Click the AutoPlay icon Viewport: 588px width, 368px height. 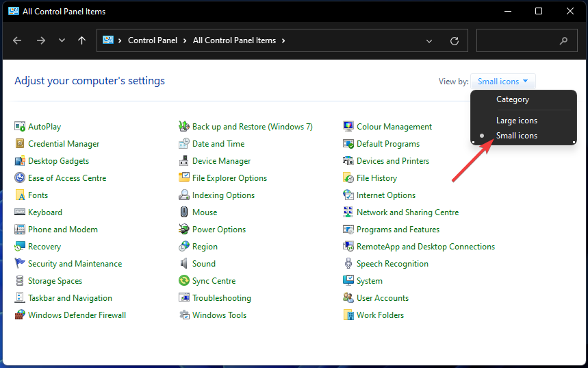20,127
